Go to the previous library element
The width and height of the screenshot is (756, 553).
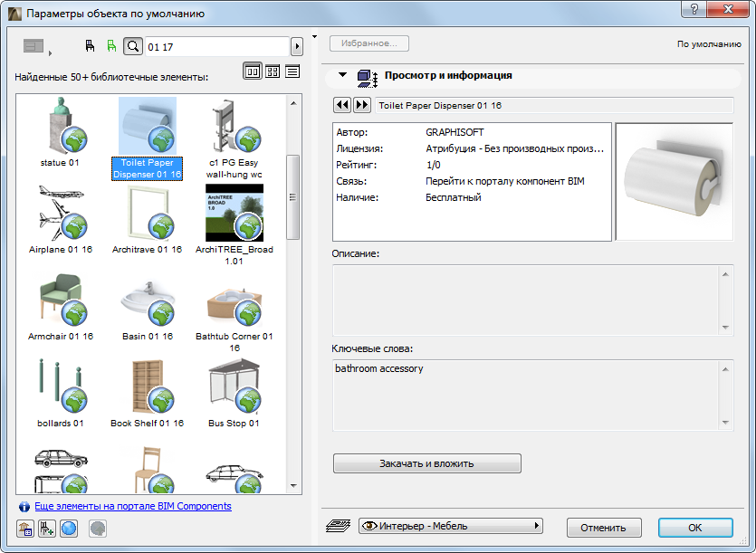coord(342,105)
